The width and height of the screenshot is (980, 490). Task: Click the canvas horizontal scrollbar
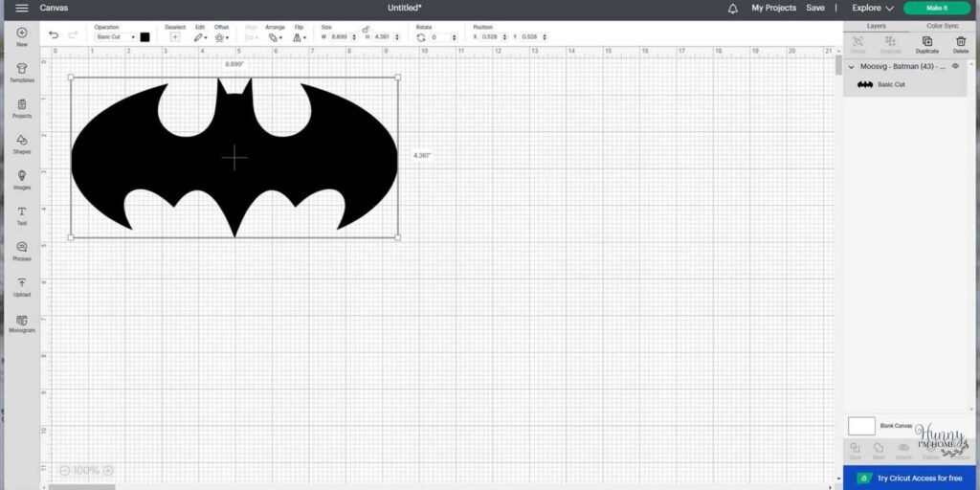point(81,487)
